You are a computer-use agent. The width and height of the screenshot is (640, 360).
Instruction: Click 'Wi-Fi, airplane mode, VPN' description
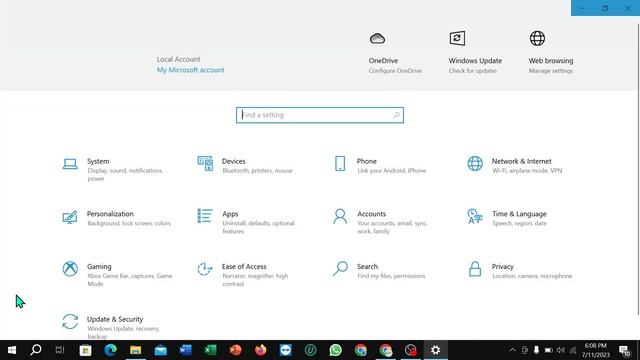(x=527, y=171)
